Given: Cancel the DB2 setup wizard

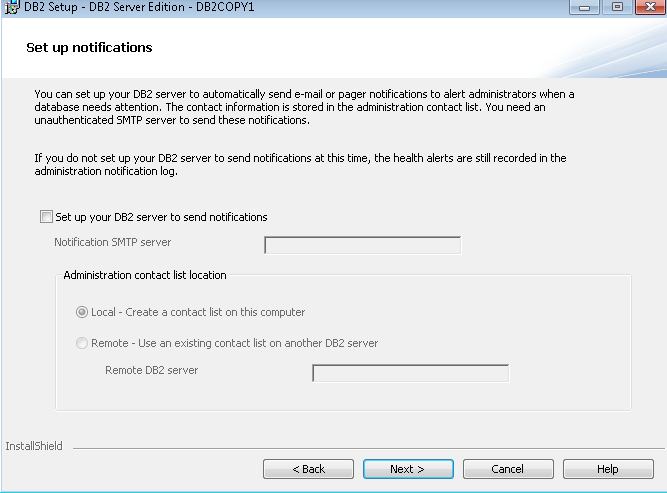Looking at the screenshot, I should (508, 469).
